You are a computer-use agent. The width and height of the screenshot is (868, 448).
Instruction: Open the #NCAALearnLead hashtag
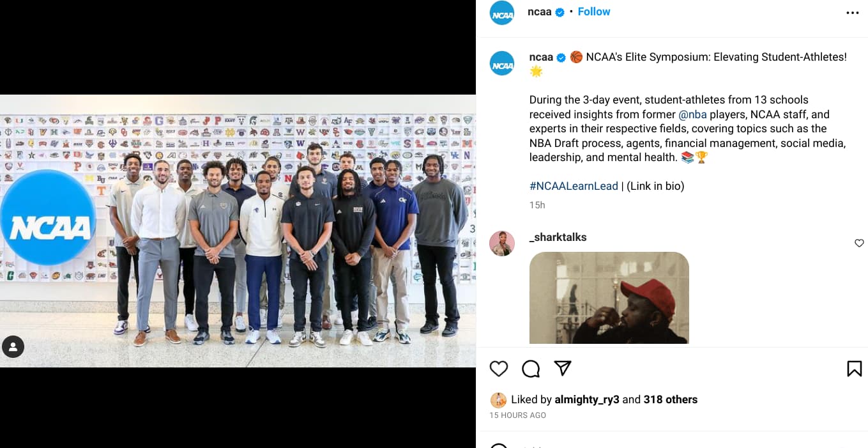[574, 186]
